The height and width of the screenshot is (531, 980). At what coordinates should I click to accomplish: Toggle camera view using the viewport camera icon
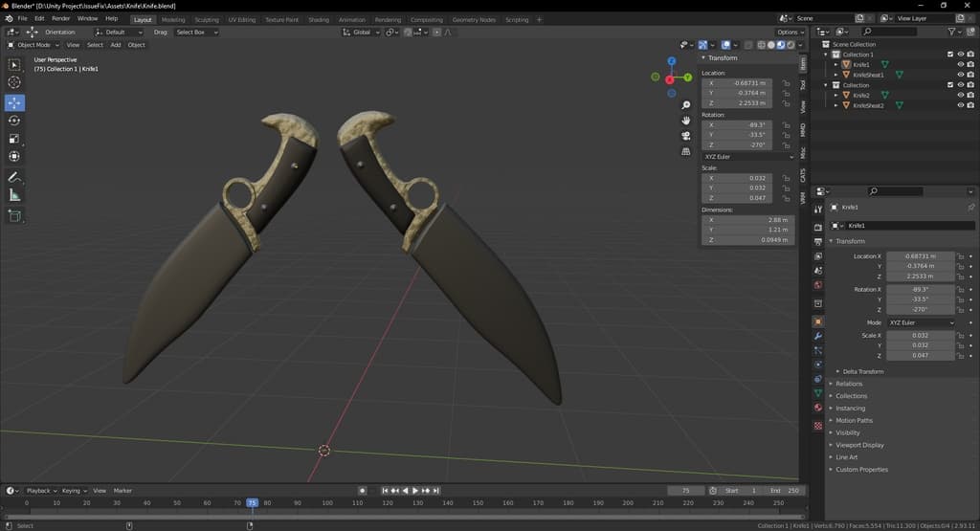point(686,136)
